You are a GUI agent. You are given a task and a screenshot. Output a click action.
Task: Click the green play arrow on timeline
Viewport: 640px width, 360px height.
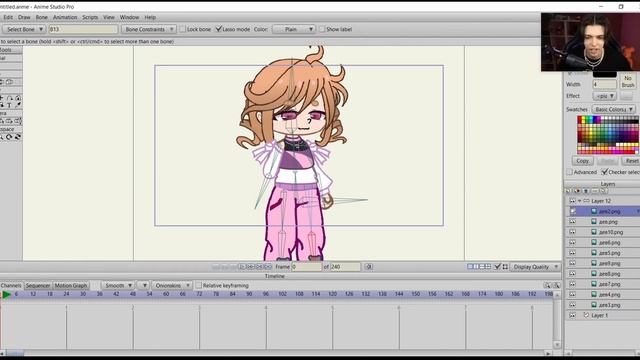click(7, 294)
